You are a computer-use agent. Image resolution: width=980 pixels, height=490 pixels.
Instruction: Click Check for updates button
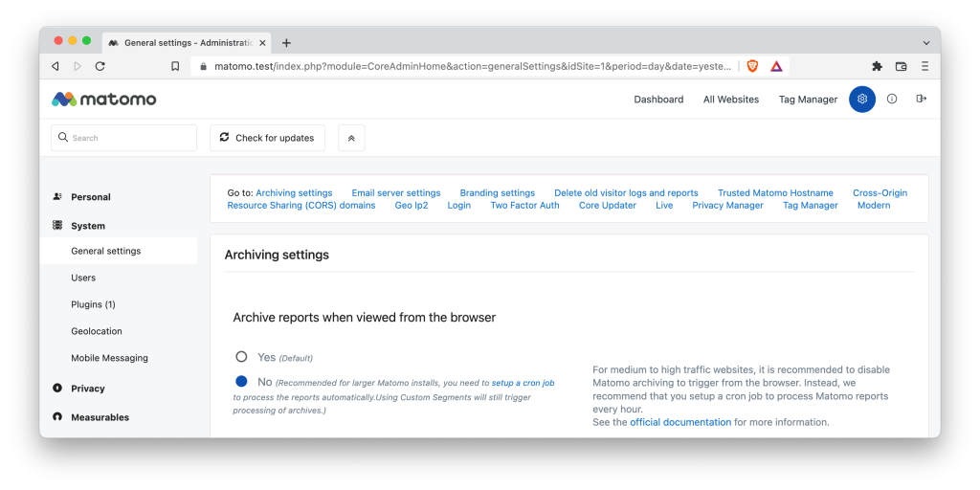pyautogui.click(x=267, y=138)
